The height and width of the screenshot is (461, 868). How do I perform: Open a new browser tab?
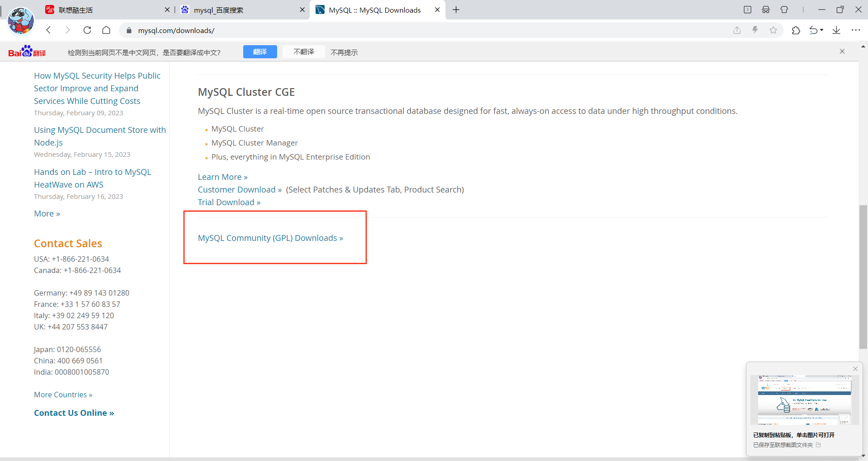point(456,10)
